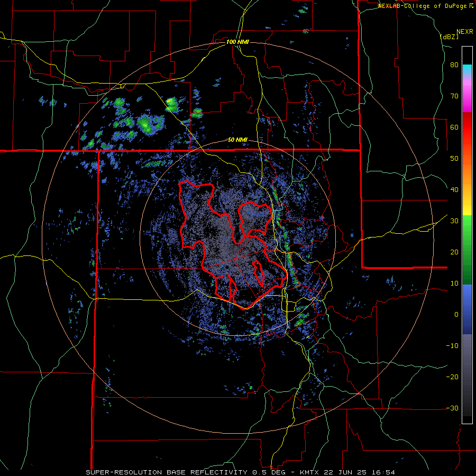Click the 70 value on dBZ scale
476x476 pixels.
click(x=454, y=96)
